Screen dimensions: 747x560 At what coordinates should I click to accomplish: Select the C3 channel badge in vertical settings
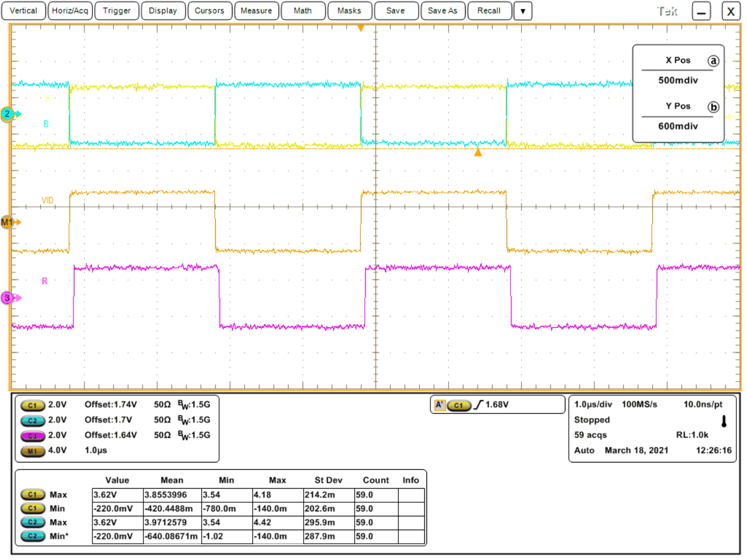pyautogui.click(x=33, y=435)
